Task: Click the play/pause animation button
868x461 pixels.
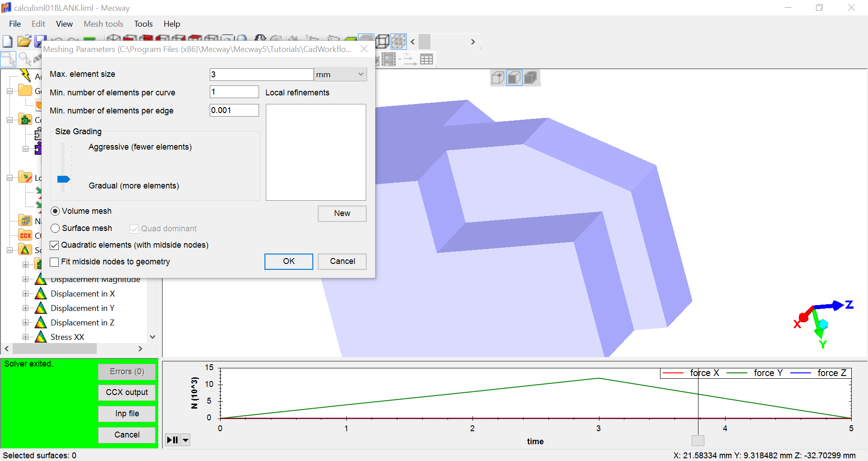Action: point(173,440)
